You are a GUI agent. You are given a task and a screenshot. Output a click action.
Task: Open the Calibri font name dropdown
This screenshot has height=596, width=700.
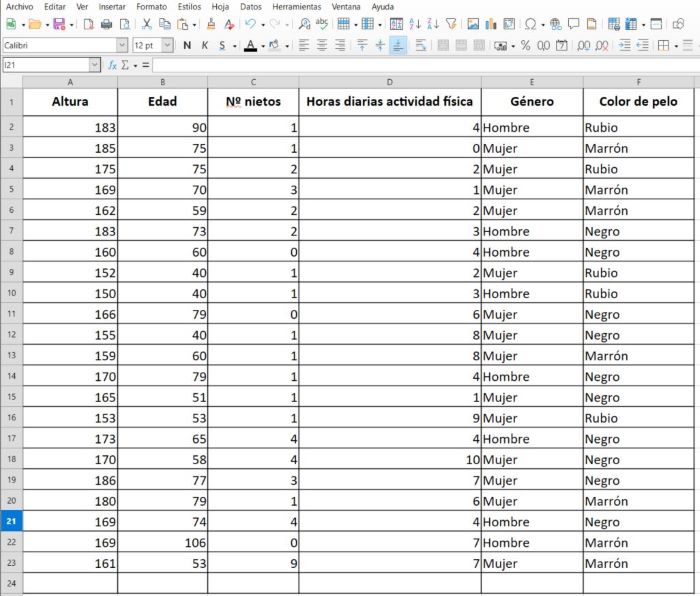(x=122, y=45)
